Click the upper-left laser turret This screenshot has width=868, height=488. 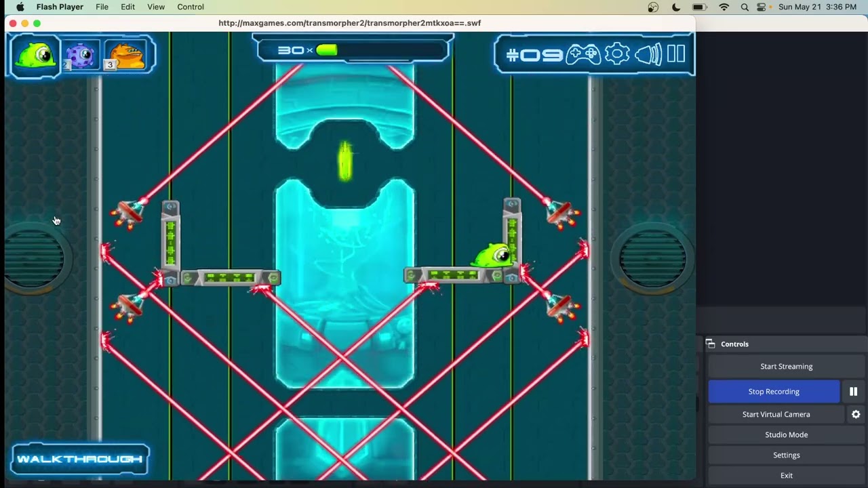(x=129, y=213)
